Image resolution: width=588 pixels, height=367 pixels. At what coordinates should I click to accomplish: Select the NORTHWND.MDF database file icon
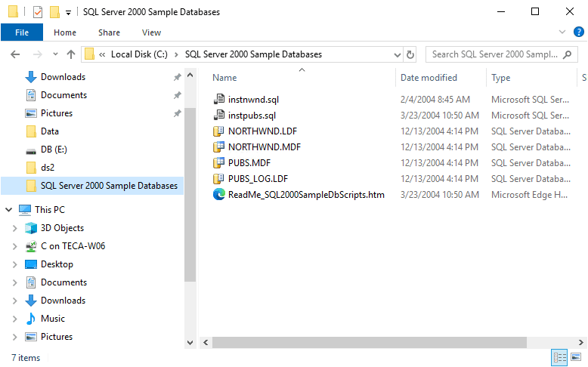point(218,147)
